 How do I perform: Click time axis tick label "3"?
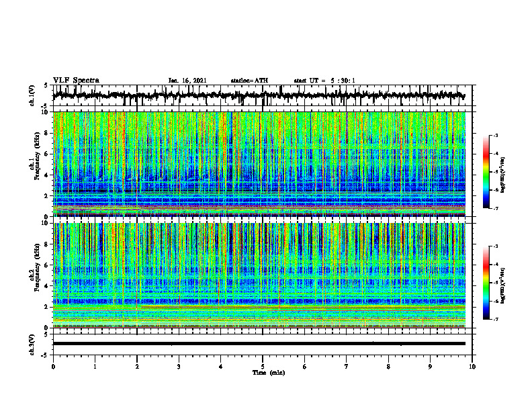179,367
